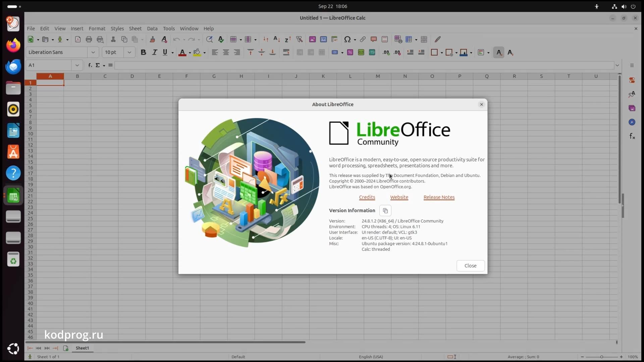Click Insert Chart icon
The image size is (644, 362).
click(x=323, y=40)
